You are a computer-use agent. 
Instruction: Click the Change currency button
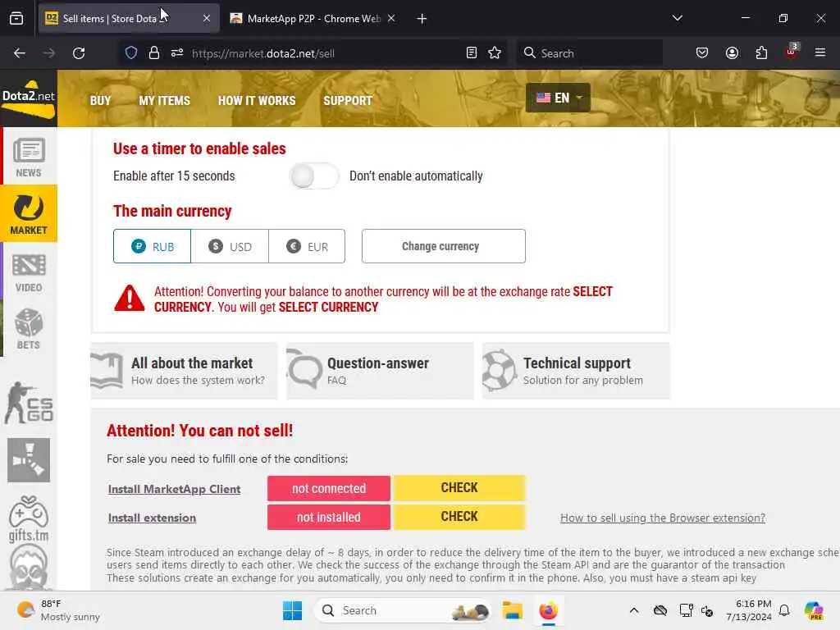pyautogui.click(x=444, y=246)
